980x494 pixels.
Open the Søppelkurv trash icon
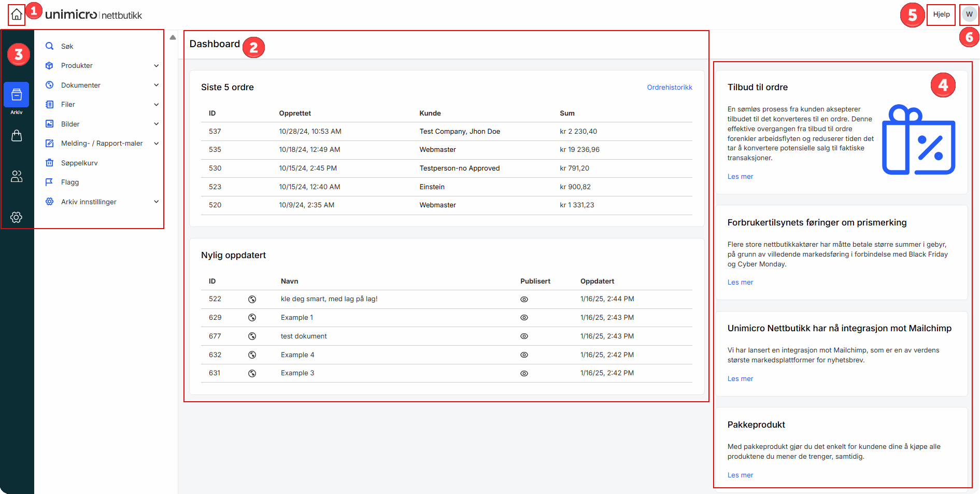(x=49, y=163)
